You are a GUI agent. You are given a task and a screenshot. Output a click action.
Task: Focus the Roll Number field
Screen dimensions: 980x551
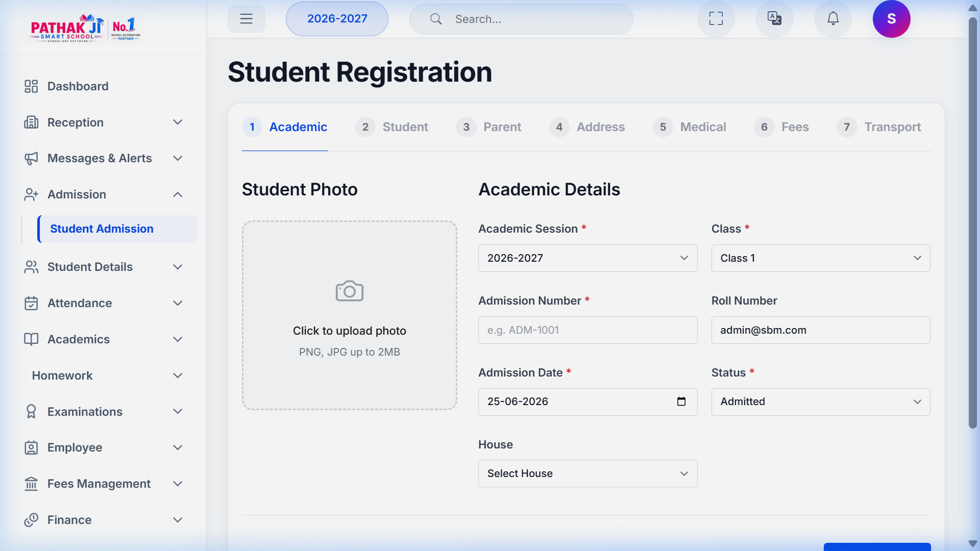[821, 330]
